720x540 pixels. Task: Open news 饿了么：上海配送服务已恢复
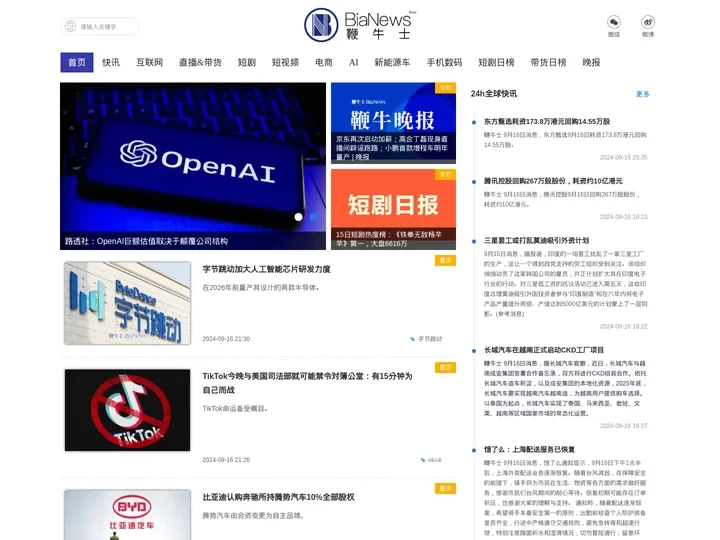pyautogui.click(x=529, y=450)
